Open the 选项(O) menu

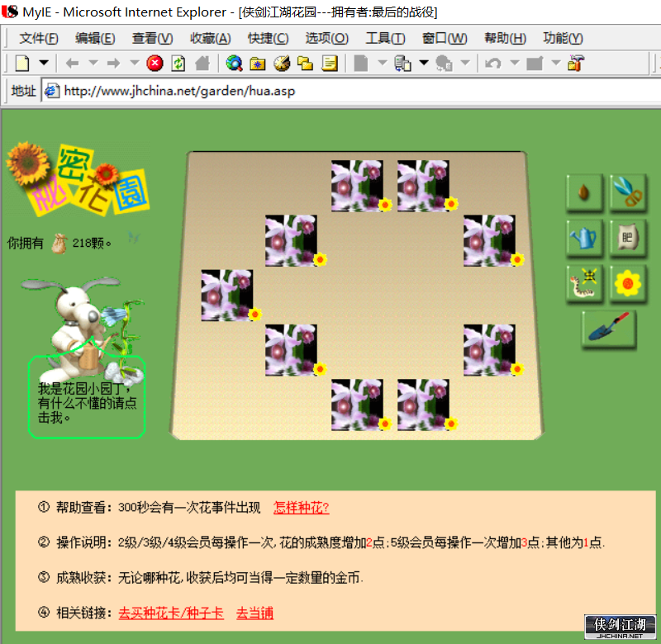[x=326, y=38]
